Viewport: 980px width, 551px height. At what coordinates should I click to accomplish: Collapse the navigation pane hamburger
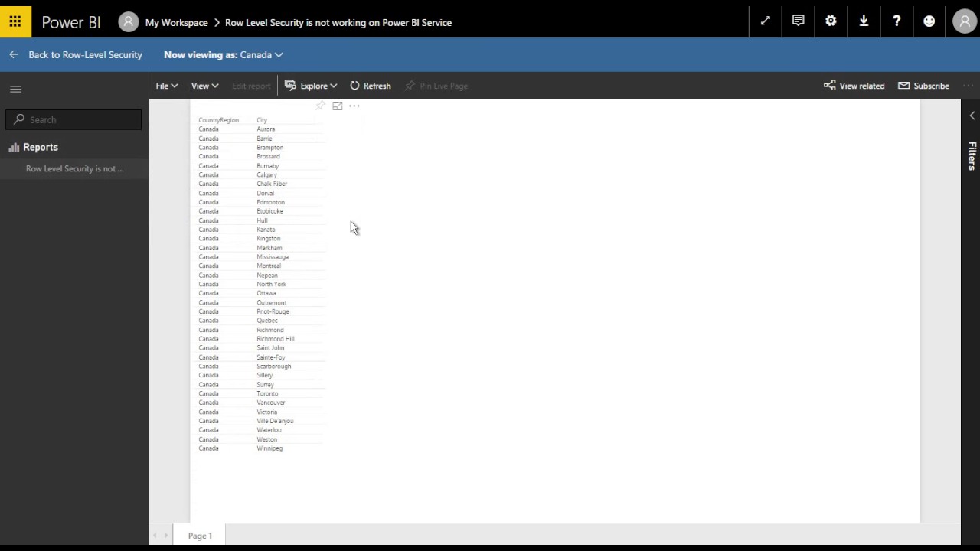click(15, 89)
